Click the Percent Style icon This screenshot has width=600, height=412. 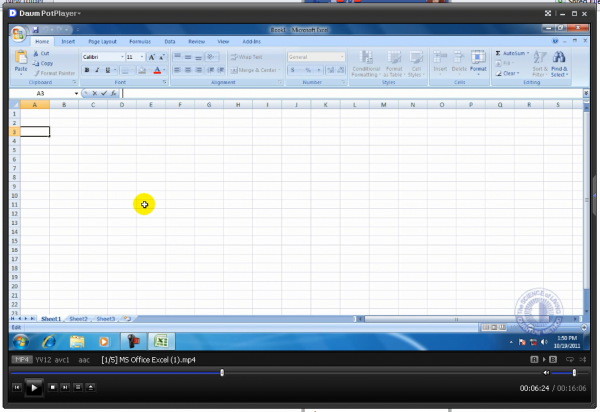point(308,70)
